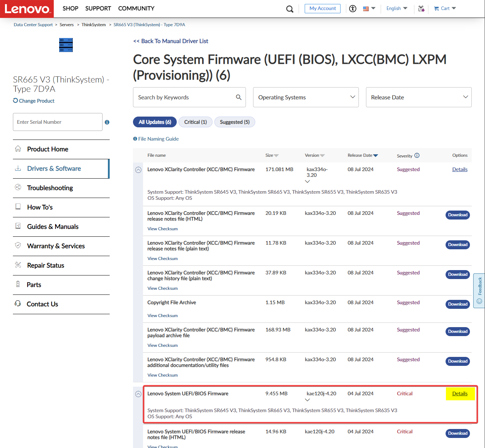
Task: Open the Operating Systems dropdown
Action: pos(306,97)
